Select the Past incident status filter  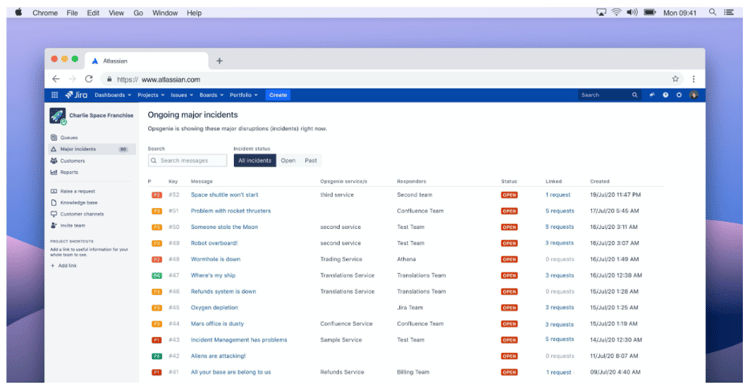point(311,161)
